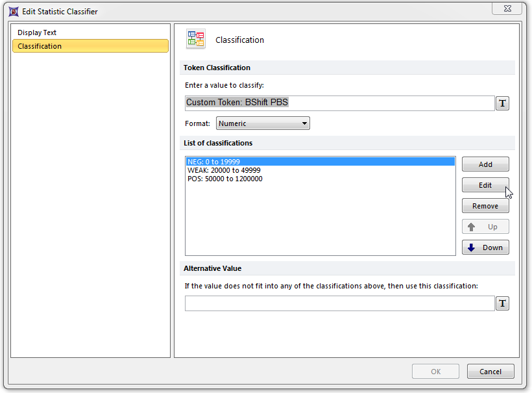Click the Cancel button
532x393 pixels.
click(490, 372)
